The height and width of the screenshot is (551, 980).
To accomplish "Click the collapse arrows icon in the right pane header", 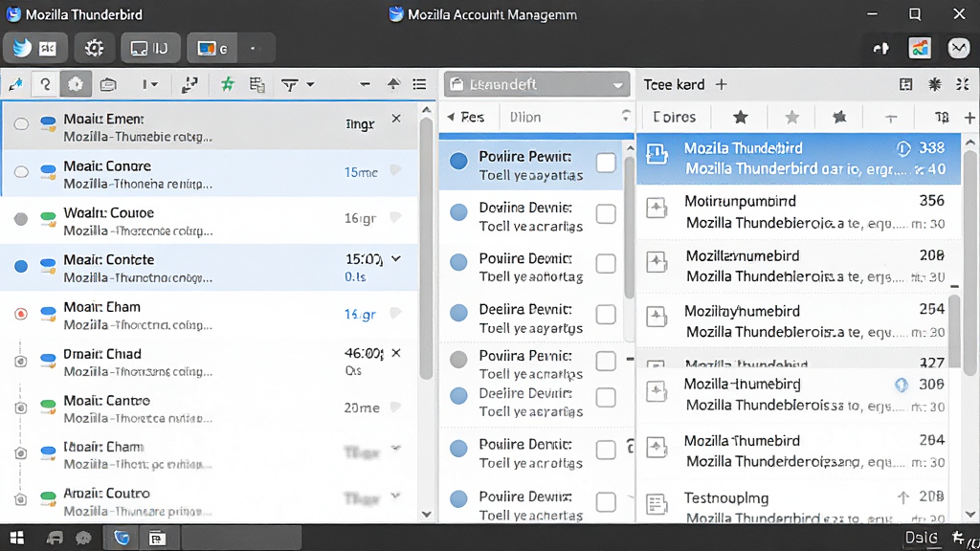I will point(963,84).
